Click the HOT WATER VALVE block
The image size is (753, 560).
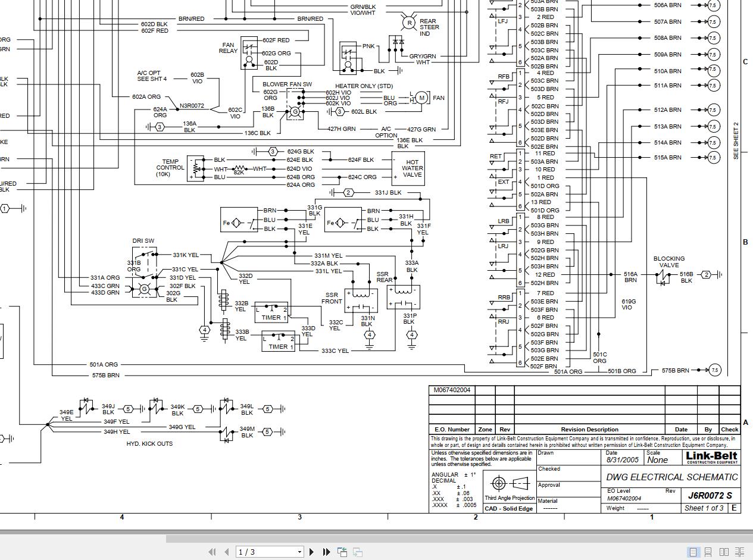410,169
